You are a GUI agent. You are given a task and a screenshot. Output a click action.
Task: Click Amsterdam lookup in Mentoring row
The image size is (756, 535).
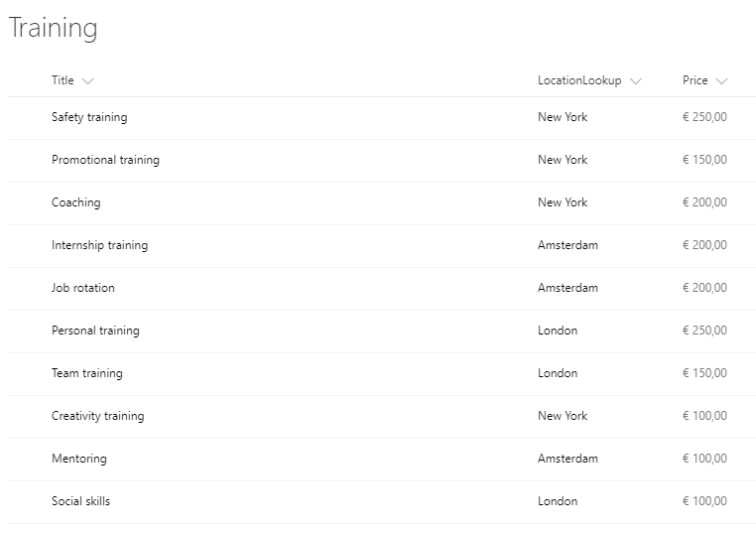[x=567, y=459]
